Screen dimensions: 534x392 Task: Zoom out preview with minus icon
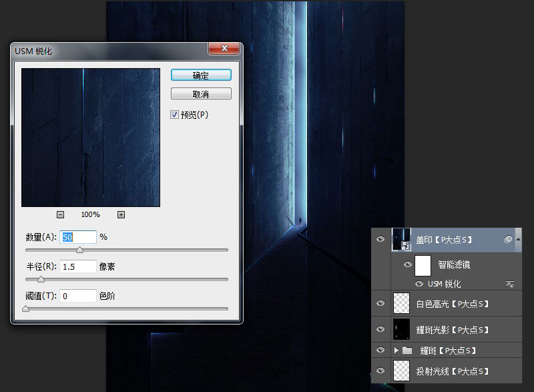[x=60, y=214]
